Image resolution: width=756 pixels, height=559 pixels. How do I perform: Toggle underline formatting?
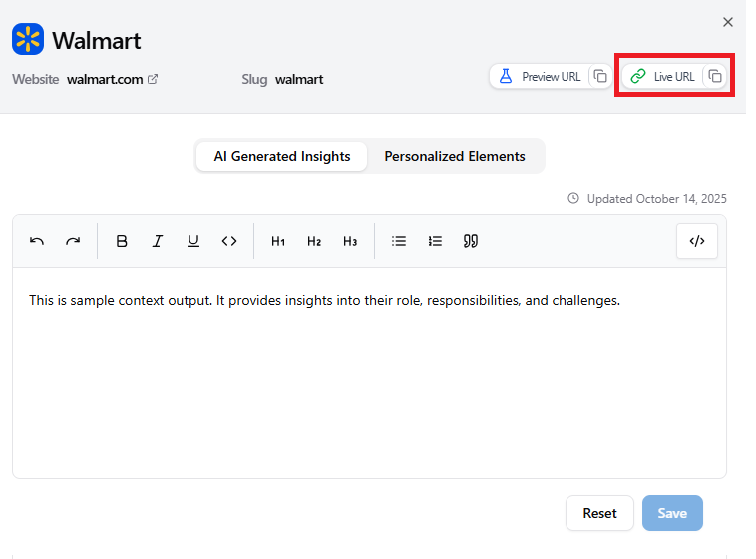pyautogui.click(x=193, y=241)
